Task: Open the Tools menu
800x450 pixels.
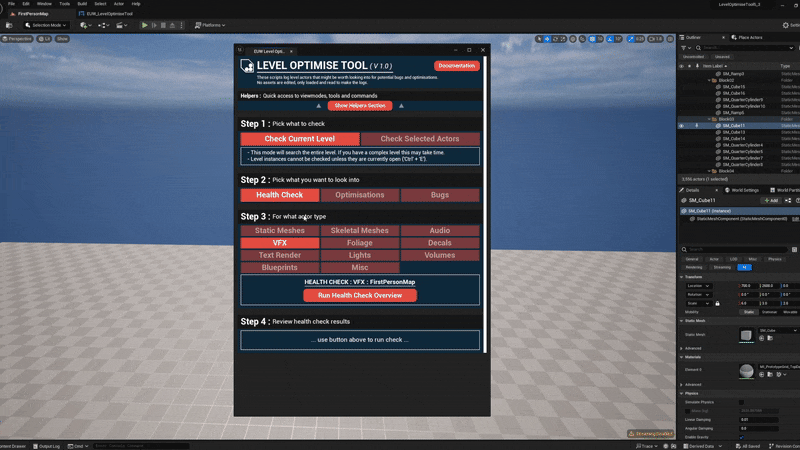Action: [x=64, y=4]
